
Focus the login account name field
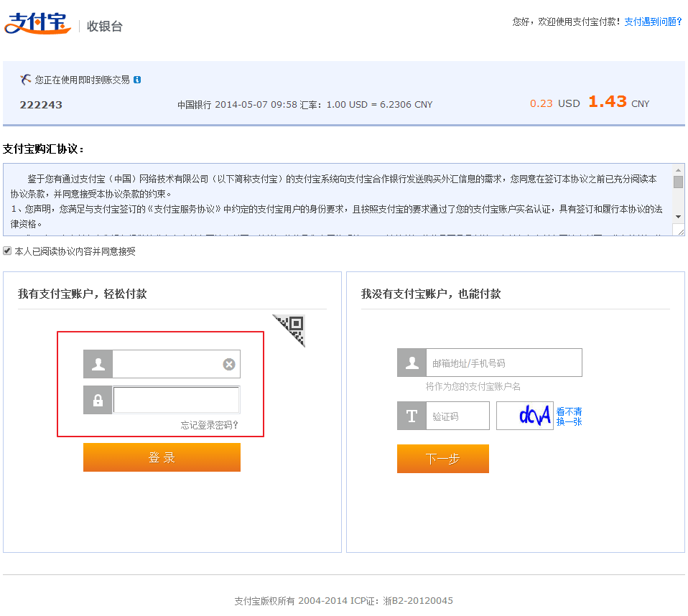pyautogui.click(x=177, y=364)
